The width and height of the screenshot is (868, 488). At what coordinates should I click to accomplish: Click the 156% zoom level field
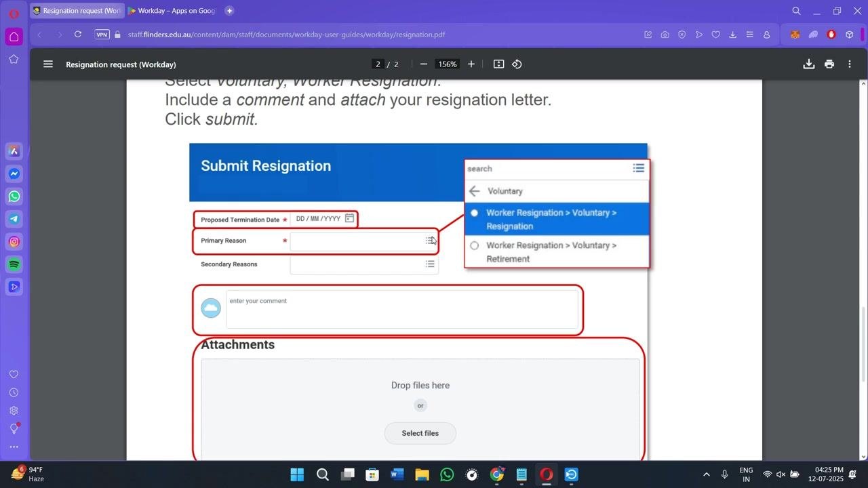coord(448,64)
